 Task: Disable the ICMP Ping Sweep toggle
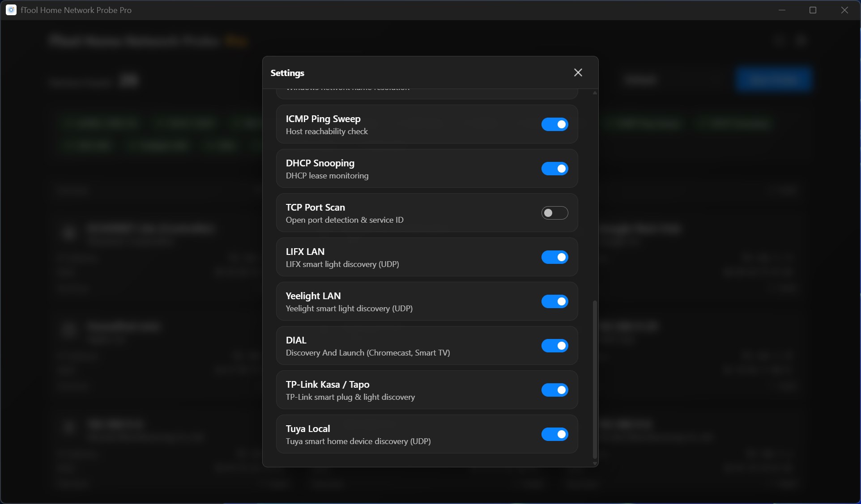[554, 124]
